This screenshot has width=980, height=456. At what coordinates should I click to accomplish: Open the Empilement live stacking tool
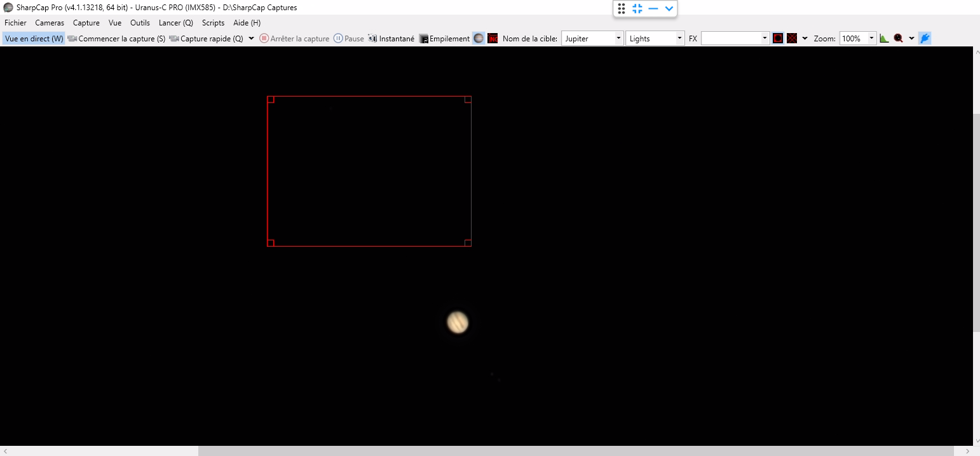(444, 38)
